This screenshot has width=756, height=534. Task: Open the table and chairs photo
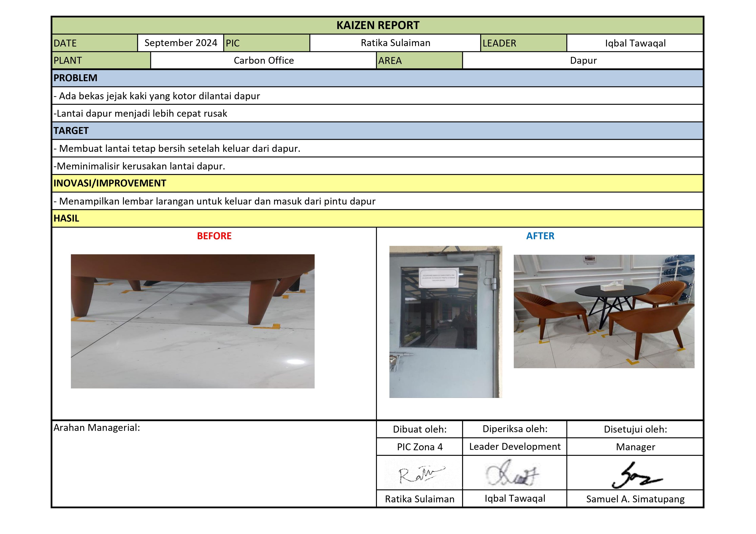tap(604, 311)
